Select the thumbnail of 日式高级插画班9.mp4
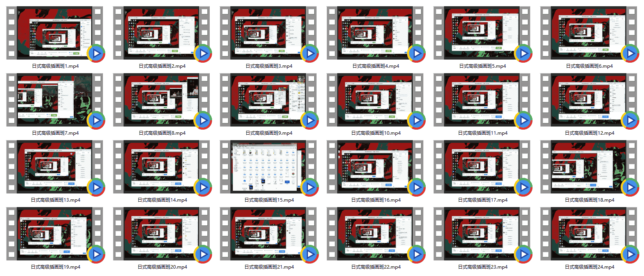 [269, 100]
